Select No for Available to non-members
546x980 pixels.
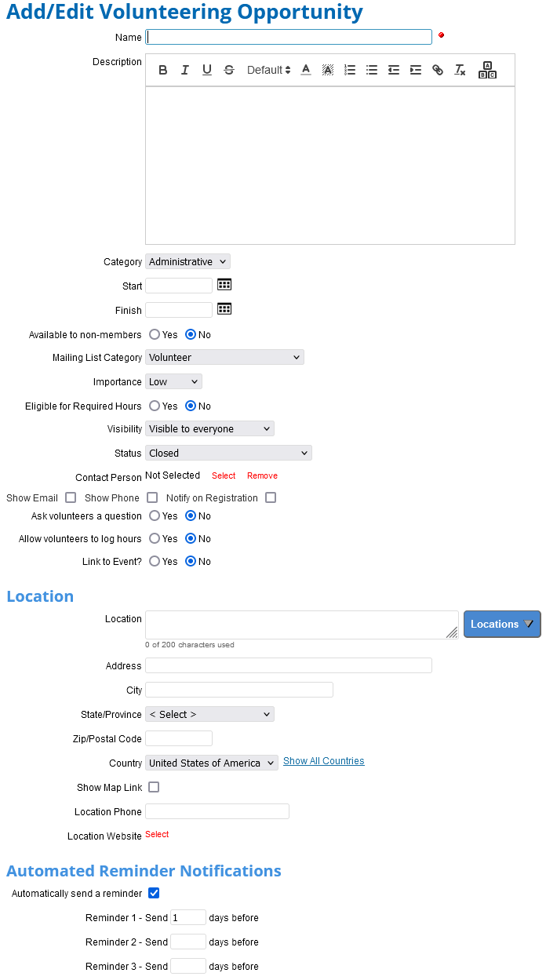191,335
